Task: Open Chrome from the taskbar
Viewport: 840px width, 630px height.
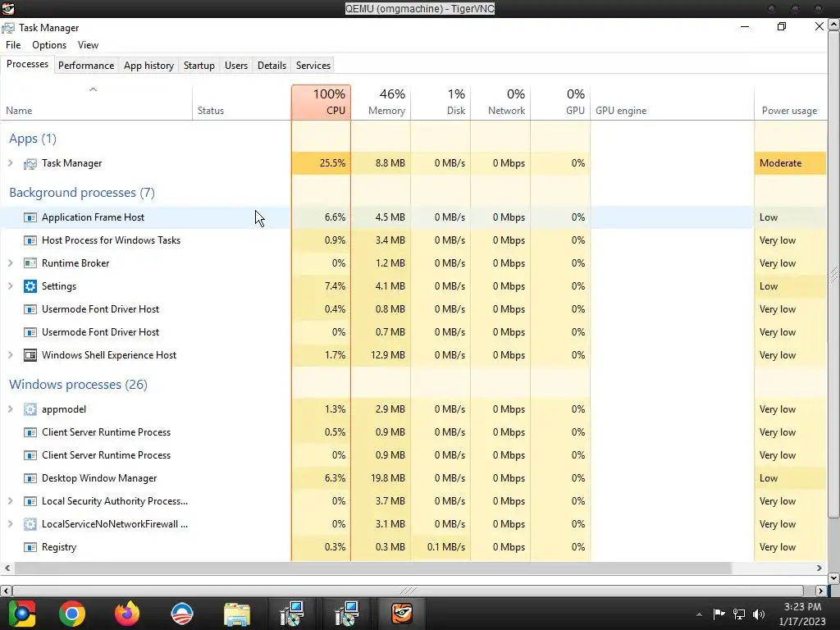Action: [72, 614]
